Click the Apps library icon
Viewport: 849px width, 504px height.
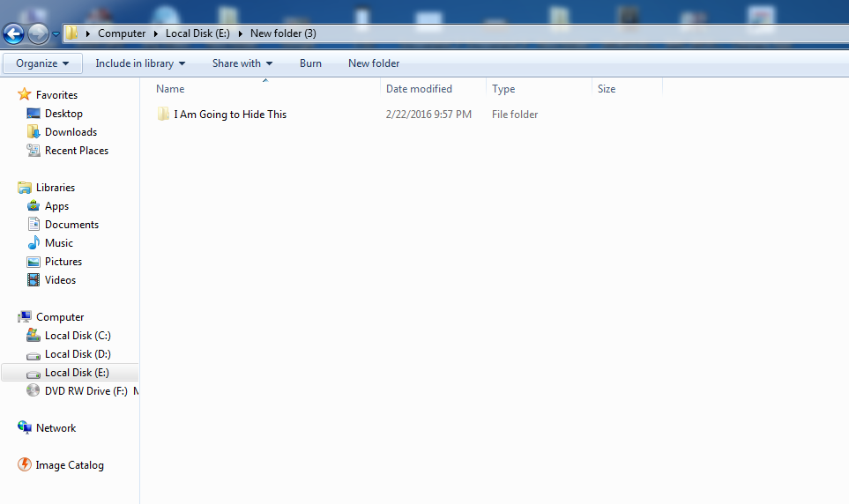tap(34, 205)
